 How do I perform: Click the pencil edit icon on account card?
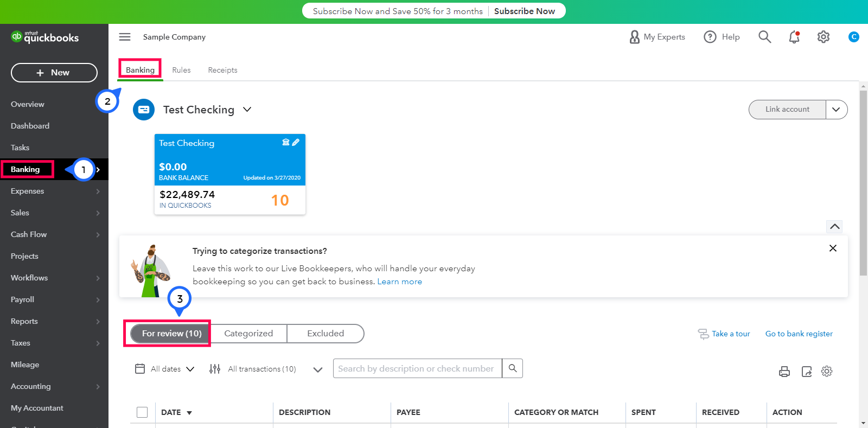coord(296,142)
